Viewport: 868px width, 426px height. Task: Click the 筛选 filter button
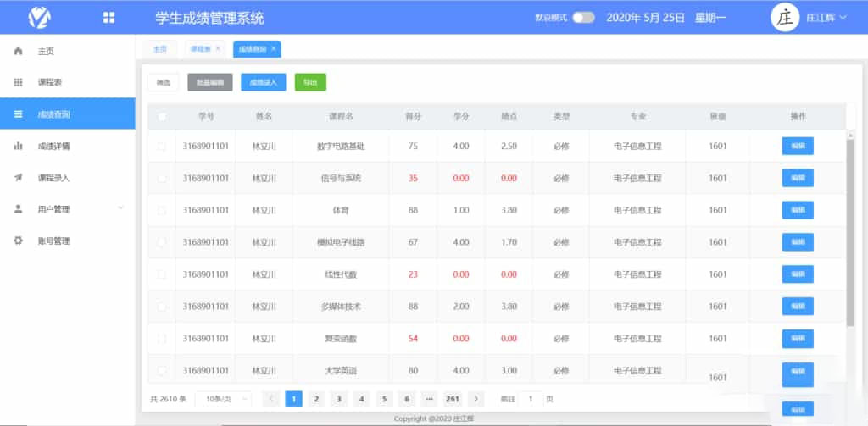coord(164,82)
